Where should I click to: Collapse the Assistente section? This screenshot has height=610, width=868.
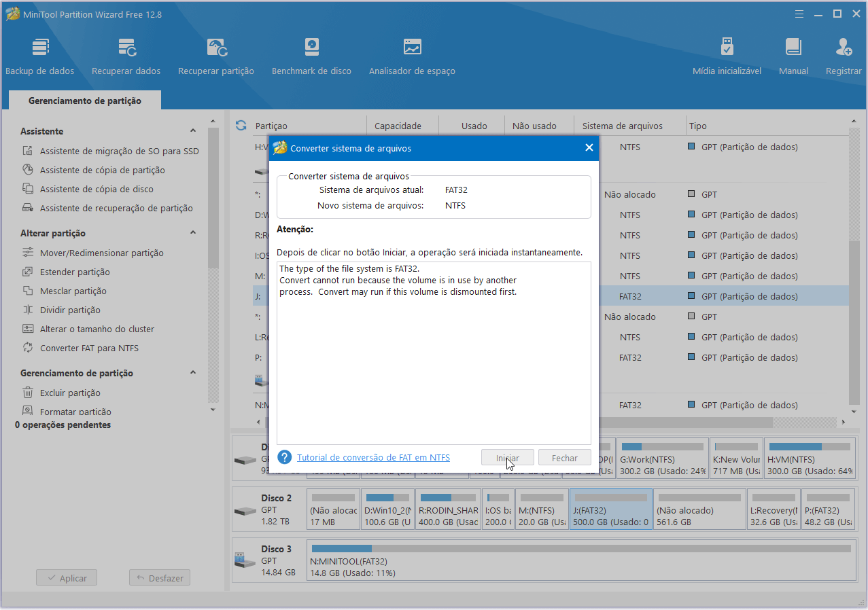click(x=192, y=130)
